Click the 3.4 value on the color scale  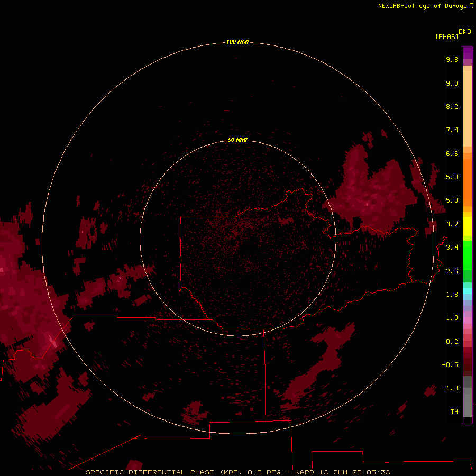452,248
